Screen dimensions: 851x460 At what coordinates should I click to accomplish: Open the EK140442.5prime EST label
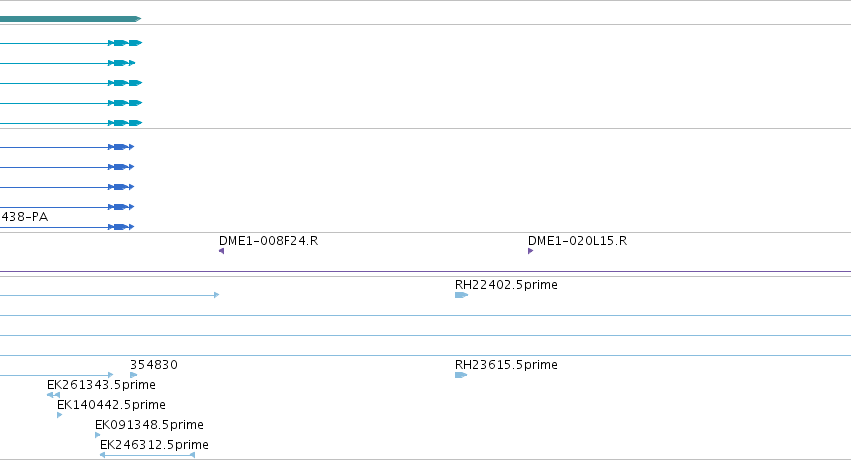pos(111,405)
